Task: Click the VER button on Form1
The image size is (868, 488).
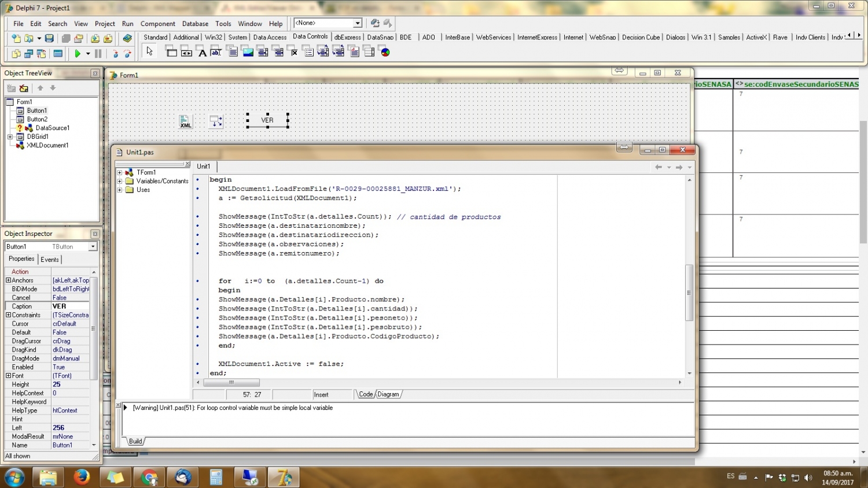Action: (267, 120)
